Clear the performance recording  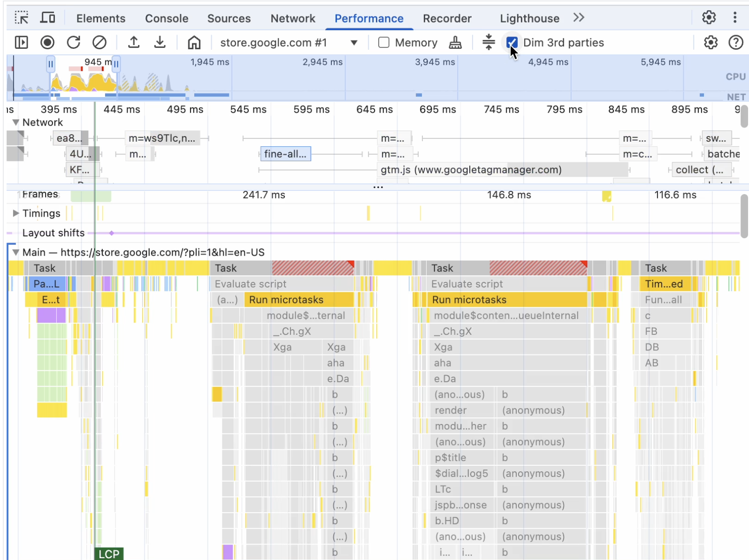[99, 43]
